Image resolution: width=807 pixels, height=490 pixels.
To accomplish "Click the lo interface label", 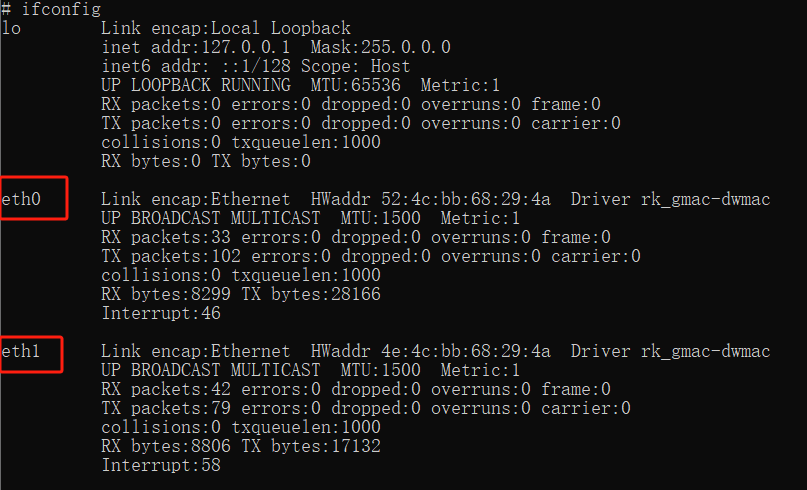I will point(11,28).
